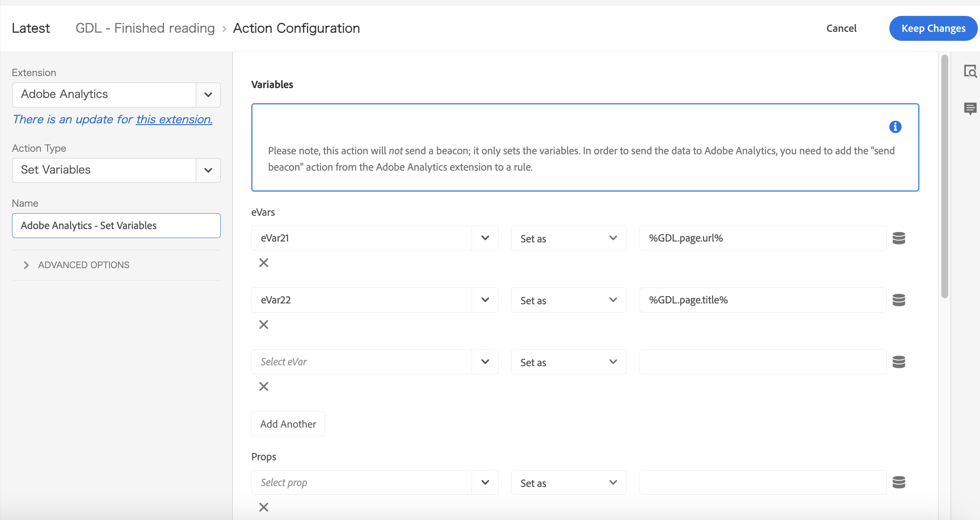This screenshot has height=520, width=980.
Task: Follow the 'this extension' update link
Action: tap(174, 119)
